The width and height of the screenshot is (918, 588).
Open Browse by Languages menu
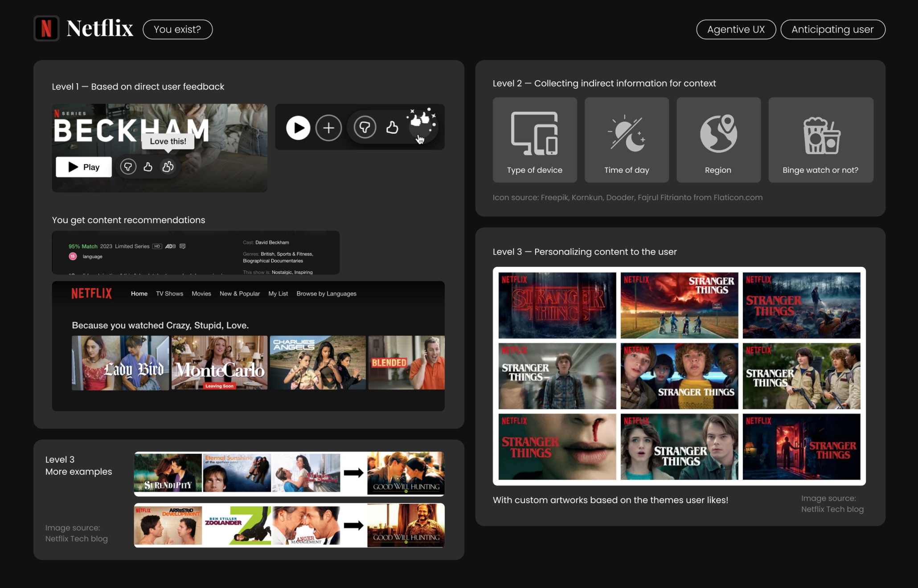[x=326, y=294]
